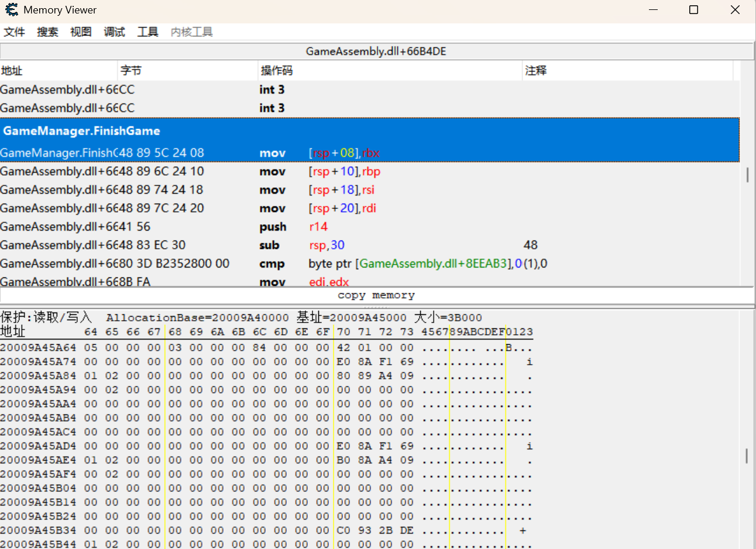
Task: Select the first int 3 row
Action: (x=370, y=90)
